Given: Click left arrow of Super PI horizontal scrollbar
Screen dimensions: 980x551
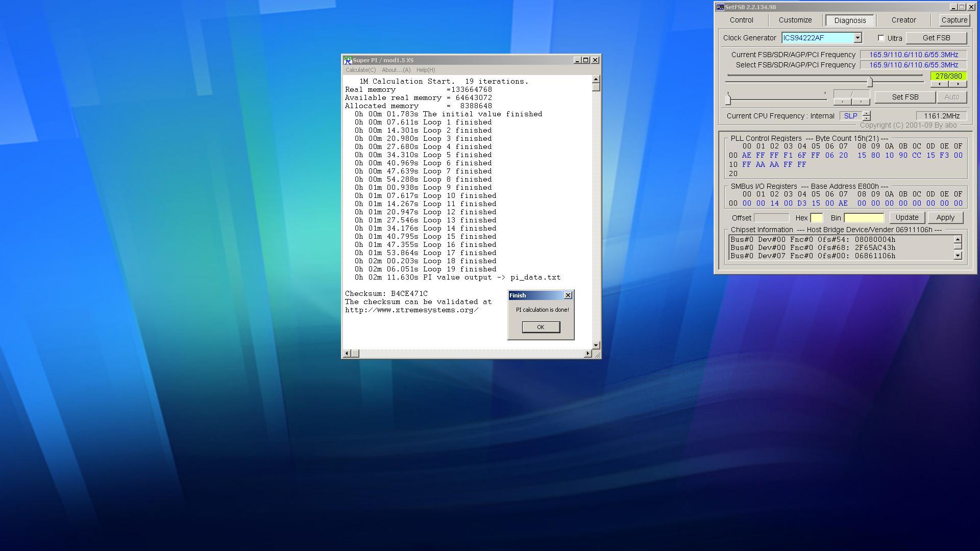Looking at the screenshot, I should click(347, 354).
